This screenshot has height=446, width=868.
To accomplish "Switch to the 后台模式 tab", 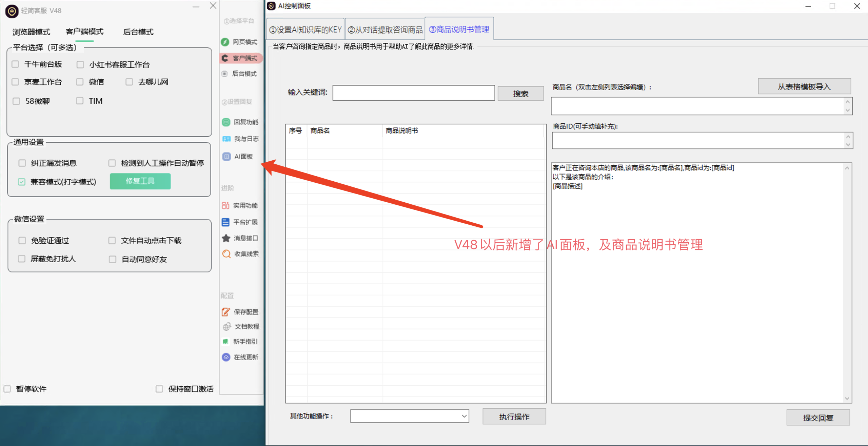I will pos(138,32).
